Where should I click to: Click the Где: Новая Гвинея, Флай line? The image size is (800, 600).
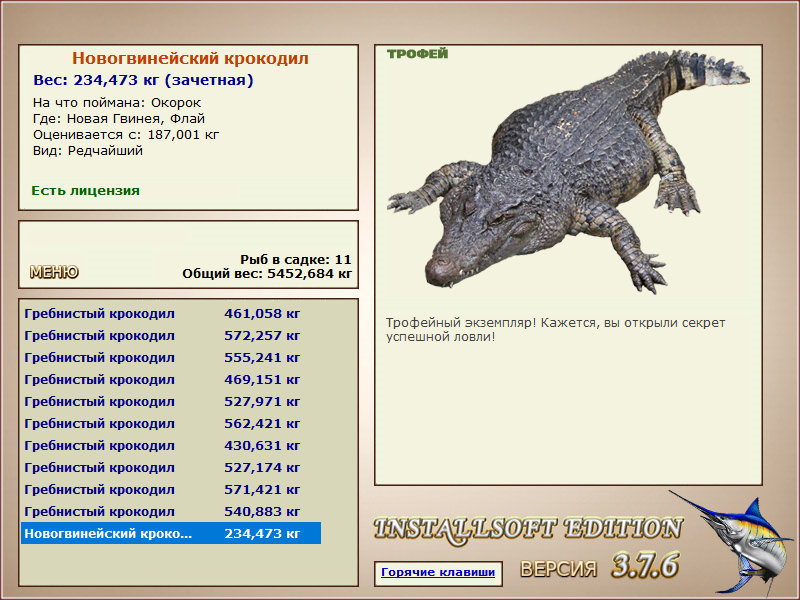(119, 119)
